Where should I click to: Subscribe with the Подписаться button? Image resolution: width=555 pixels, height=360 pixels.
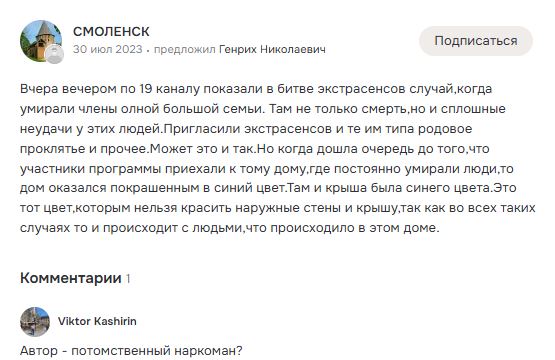point(476,41)
